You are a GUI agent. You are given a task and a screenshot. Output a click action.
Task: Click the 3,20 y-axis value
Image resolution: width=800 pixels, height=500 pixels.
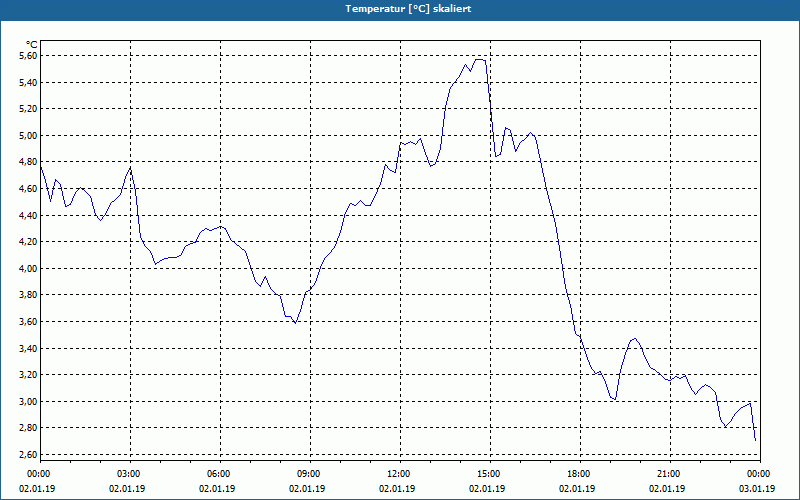[x=28, y=375]
